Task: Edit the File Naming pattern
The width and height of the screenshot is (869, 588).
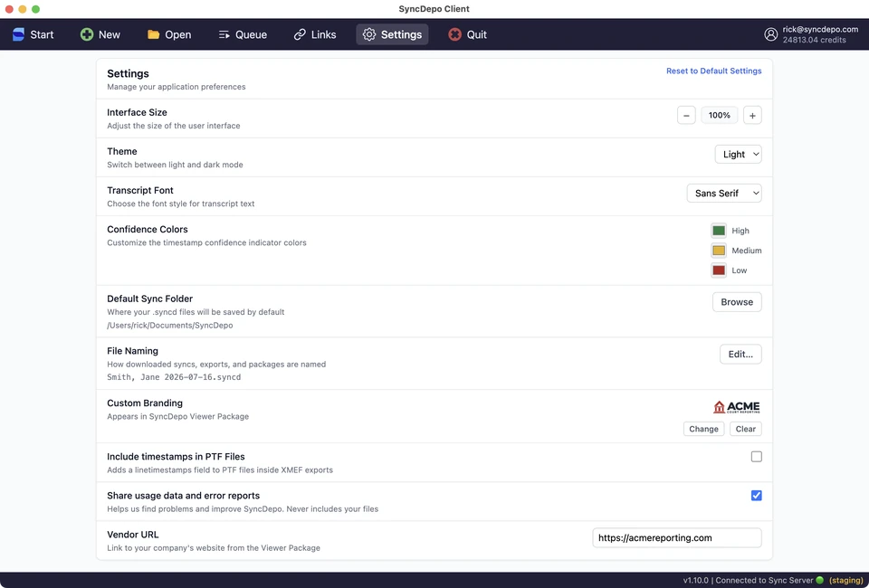Action: click(x=740, y=355)
